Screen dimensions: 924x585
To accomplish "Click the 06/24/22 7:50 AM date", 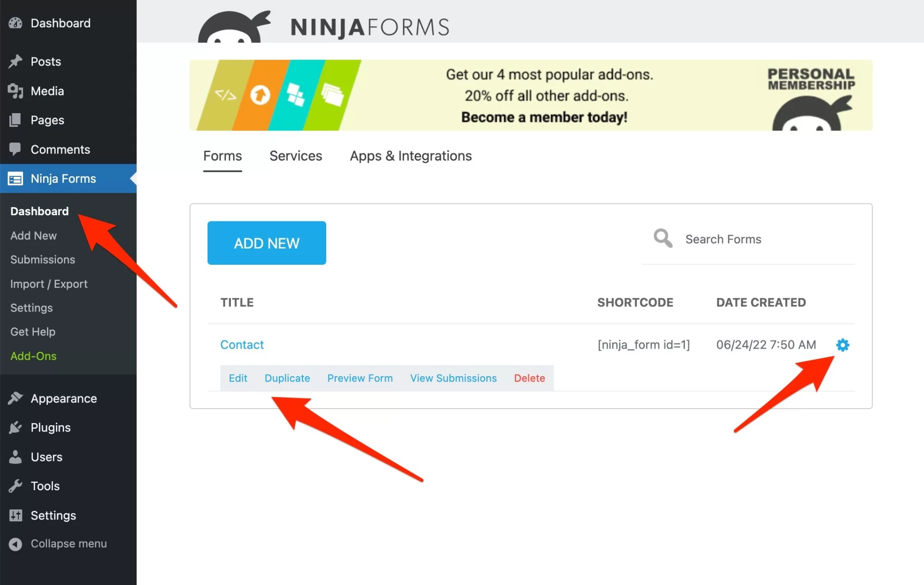I will tap(766, 345).
